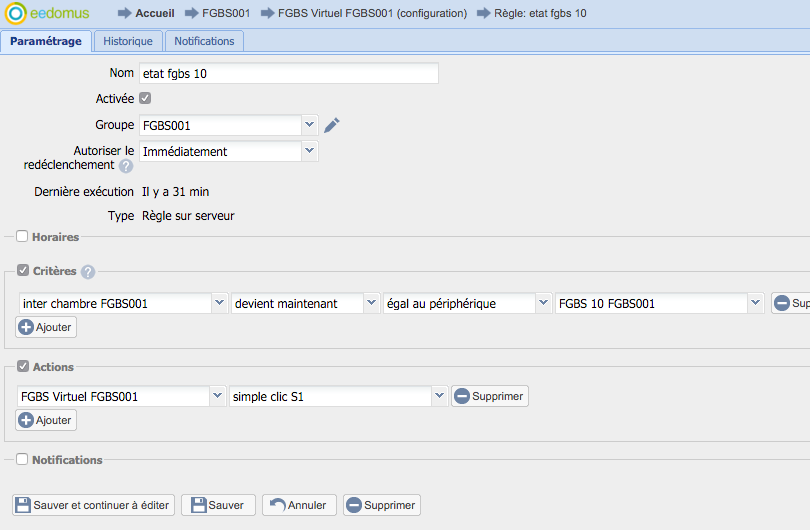Click the 'Il y a 31 min' text
The height and width of the screenshot is (530, 810).
[176, 192]
